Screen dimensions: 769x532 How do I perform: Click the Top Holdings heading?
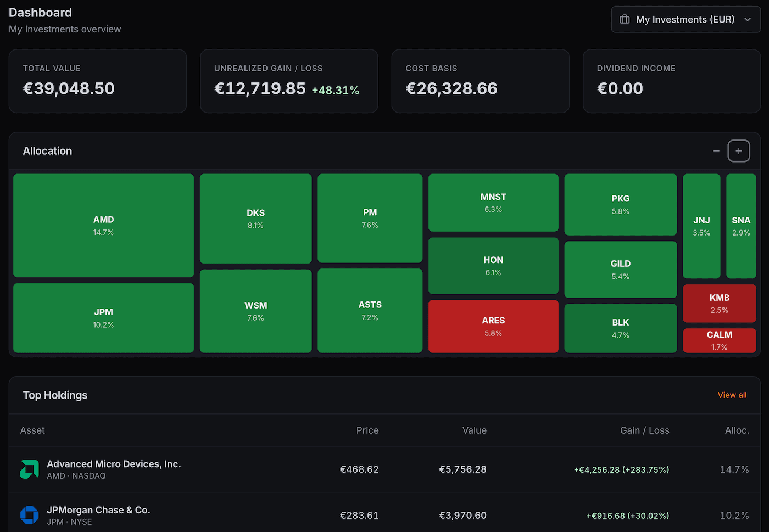pos(55,395)
